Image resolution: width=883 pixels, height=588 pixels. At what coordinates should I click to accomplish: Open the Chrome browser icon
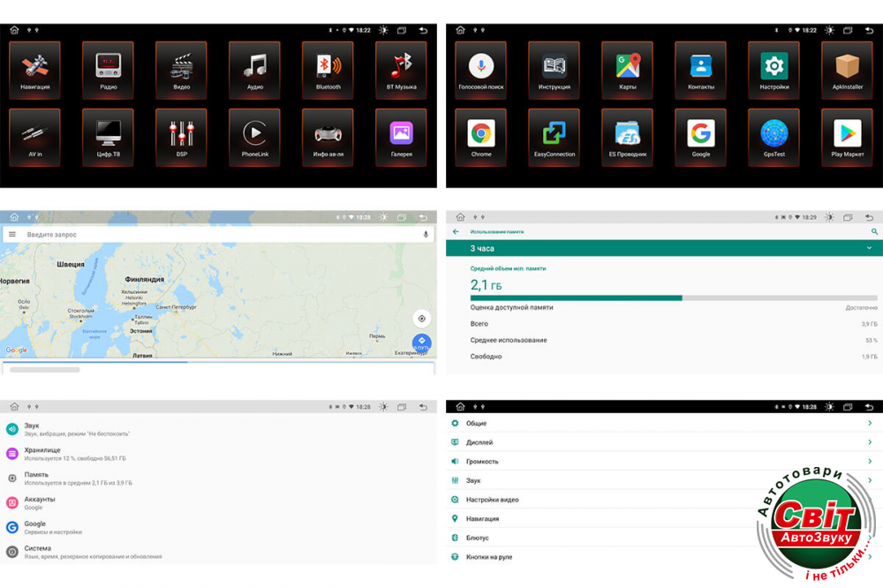point(481,134)
